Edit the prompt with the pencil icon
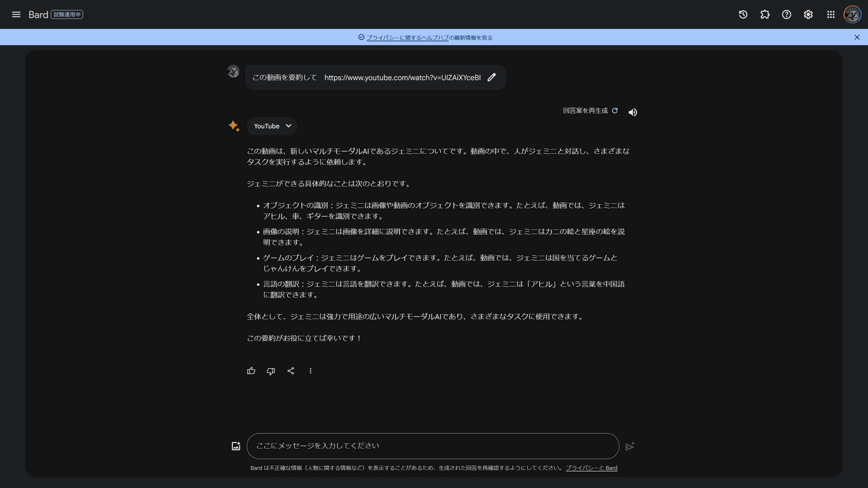This screenshot has width=868, height=488. [x=492, y=77]
